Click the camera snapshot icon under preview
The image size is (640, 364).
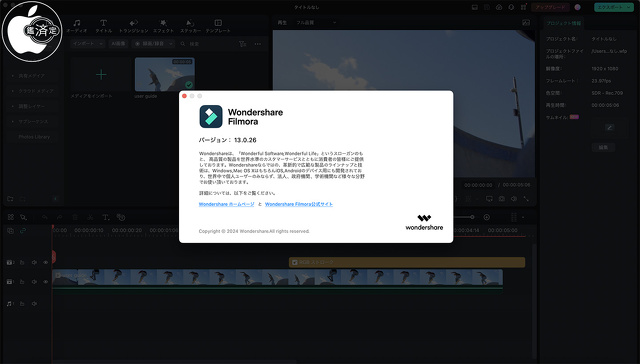pyautogui.click(x=502, y=199)
